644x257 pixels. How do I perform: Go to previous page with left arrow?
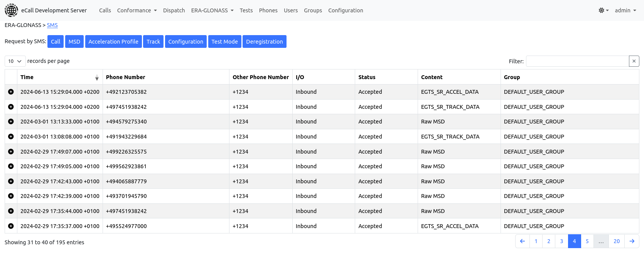tap(522, 241)
